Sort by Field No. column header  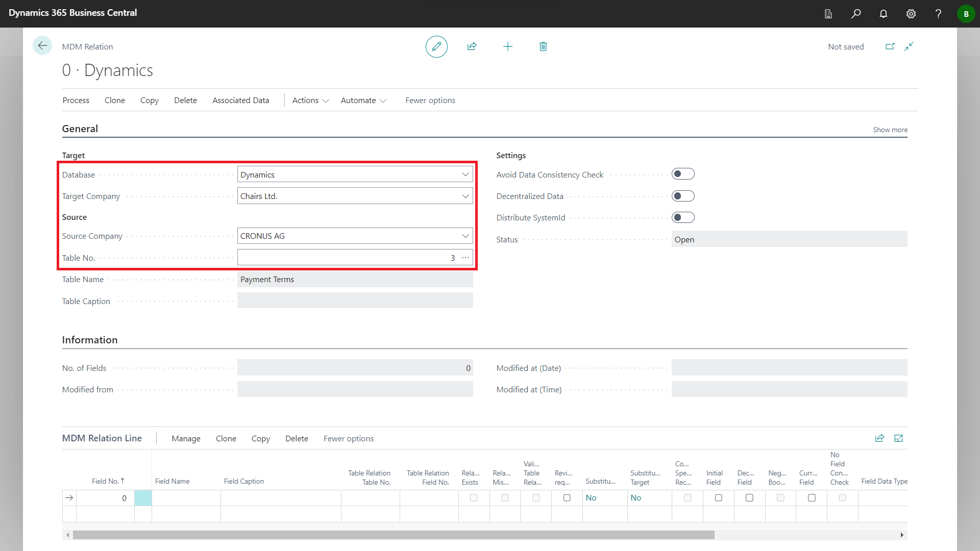click(108, 481)
